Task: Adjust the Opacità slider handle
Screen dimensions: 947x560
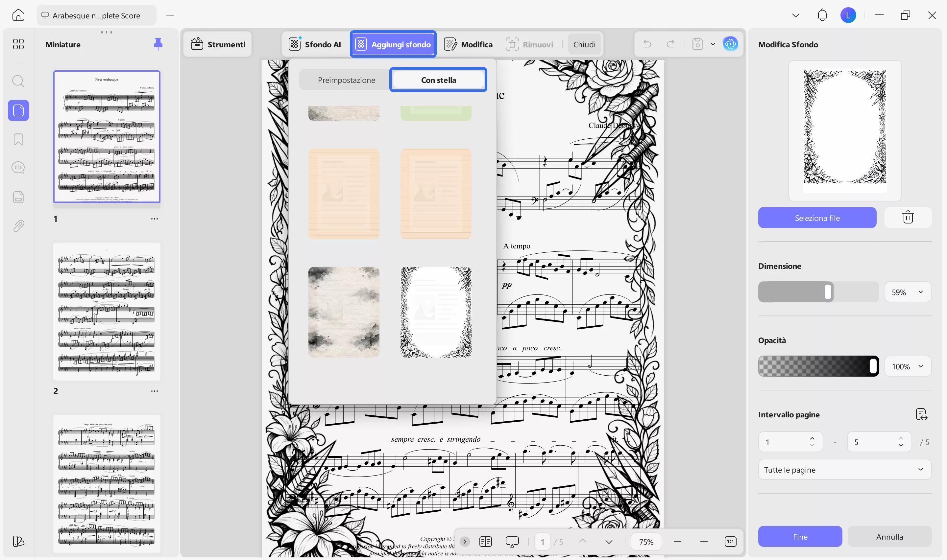Action: coord(873,366)
